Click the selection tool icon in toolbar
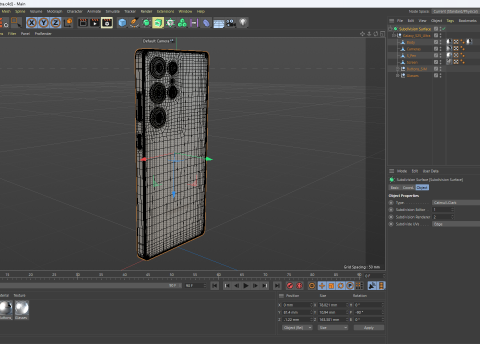The width and height of the screenshot is (480, 360). [x=16, y=23]
